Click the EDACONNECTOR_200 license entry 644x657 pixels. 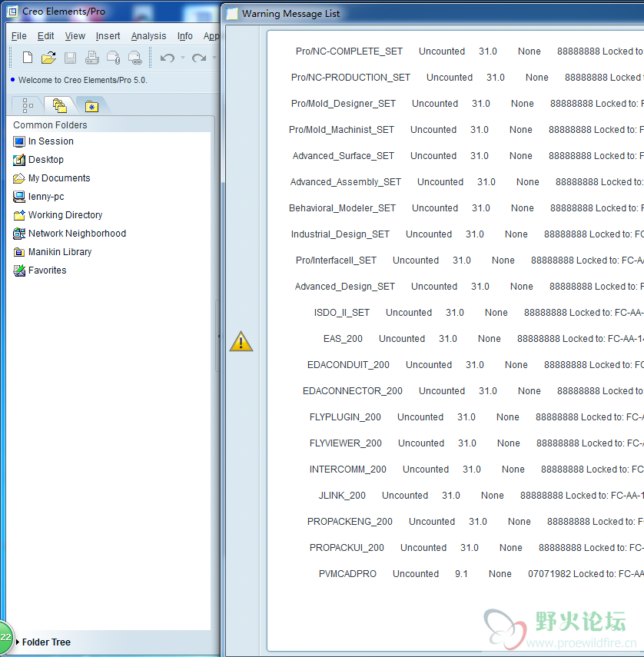(x=353, y=391)
